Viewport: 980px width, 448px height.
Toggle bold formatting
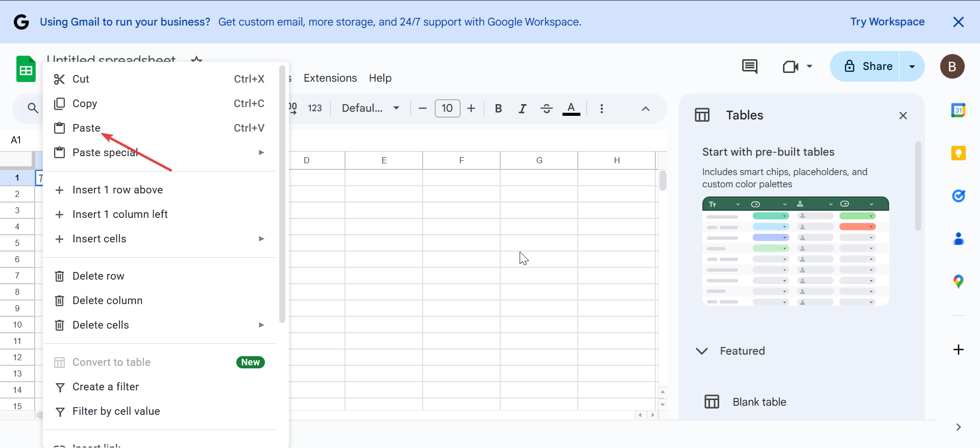point(499,108)
